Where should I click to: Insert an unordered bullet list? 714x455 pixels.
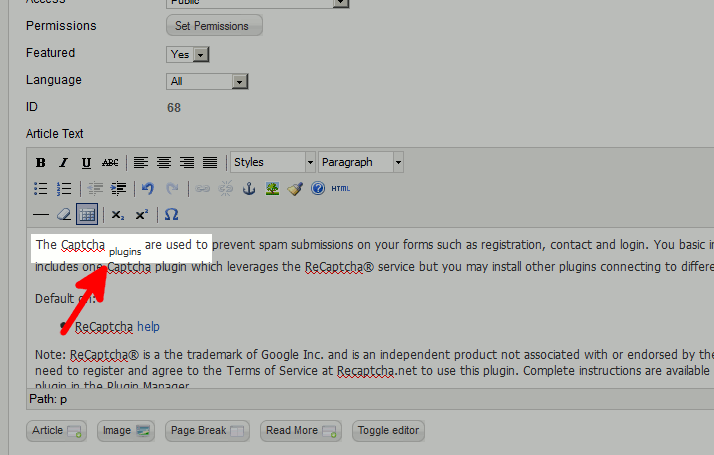click(41, 189)
